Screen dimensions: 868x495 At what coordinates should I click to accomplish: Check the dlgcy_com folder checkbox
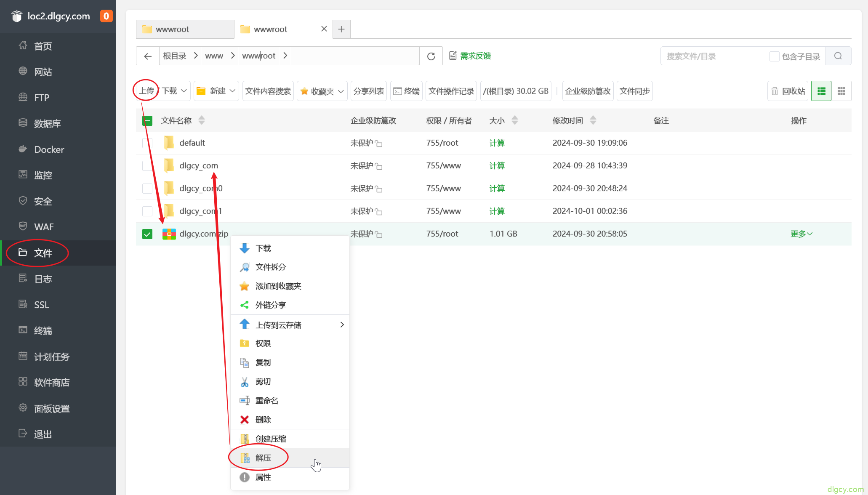[147, 166]
